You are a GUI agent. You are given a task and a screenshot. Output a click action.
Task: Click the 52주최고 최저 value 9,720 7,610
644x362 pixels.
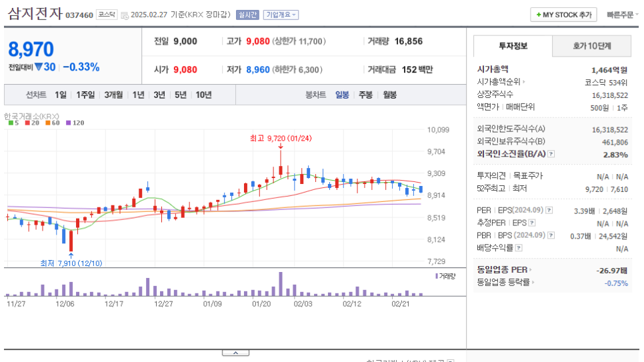(x=607, y=189)
